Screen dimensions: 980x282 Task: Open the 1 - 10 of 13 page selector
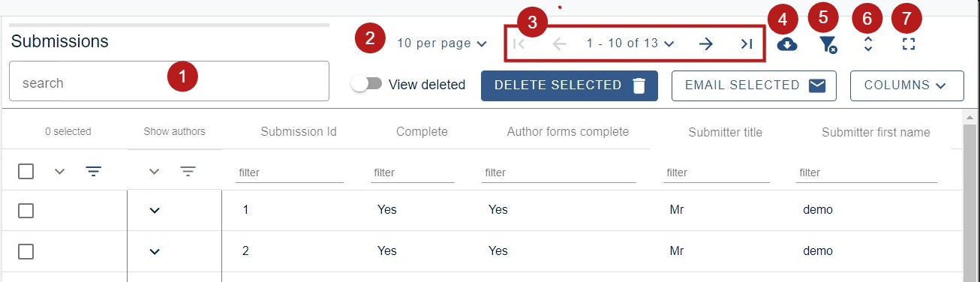click(630, 43)
